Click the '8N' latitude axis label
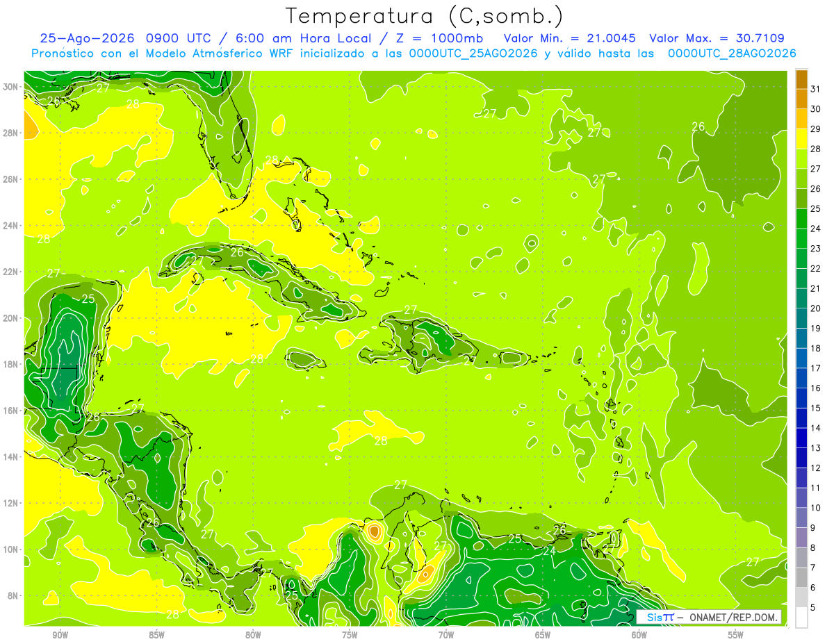Viewport: 834px width, 644px height. point(14,595)
